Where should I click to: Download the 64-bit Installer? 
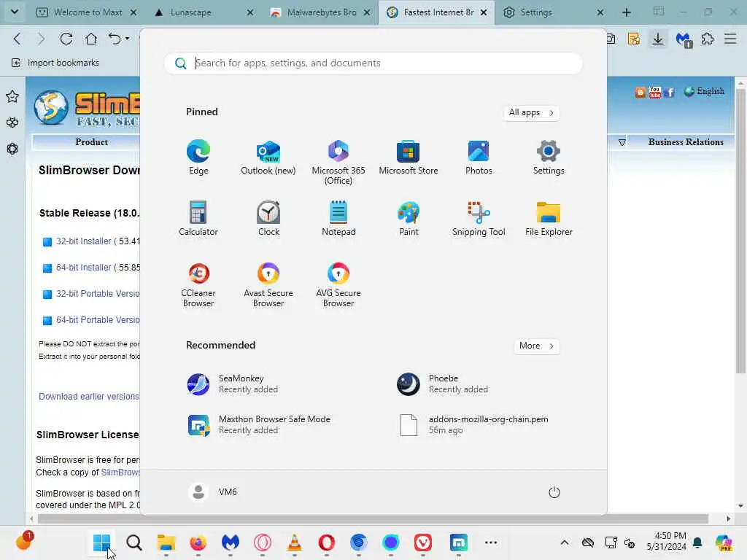tap(83, 268)
